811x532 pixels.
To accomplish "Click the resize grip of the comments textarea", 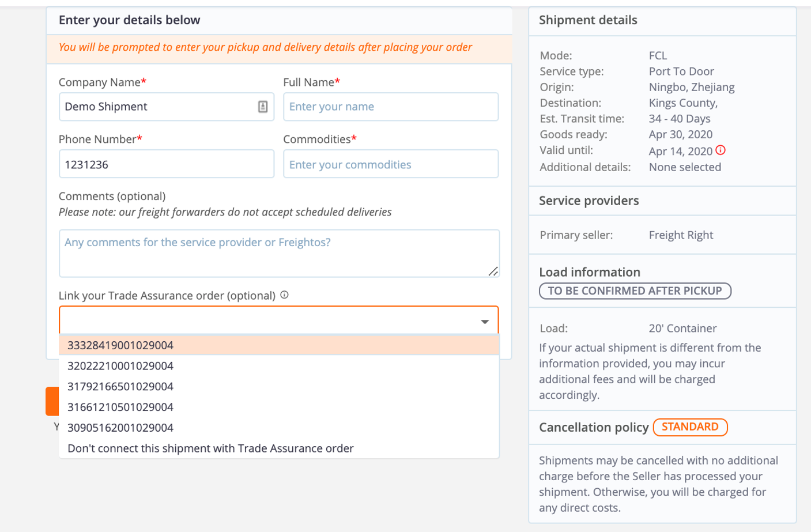I will (493, 271).
